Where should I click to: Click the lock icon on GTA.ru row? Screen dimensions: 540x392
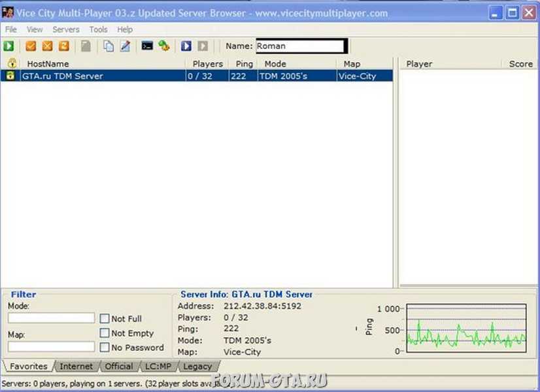tap(10, 76)
